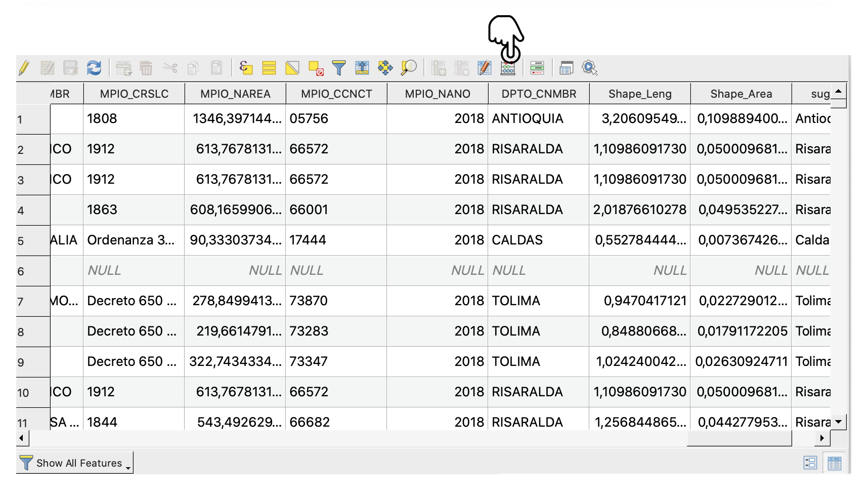Click the 2,01876610278 Shape_Leng cell
The height and width of the screenshot is (496, 868).
click(640, 210)
